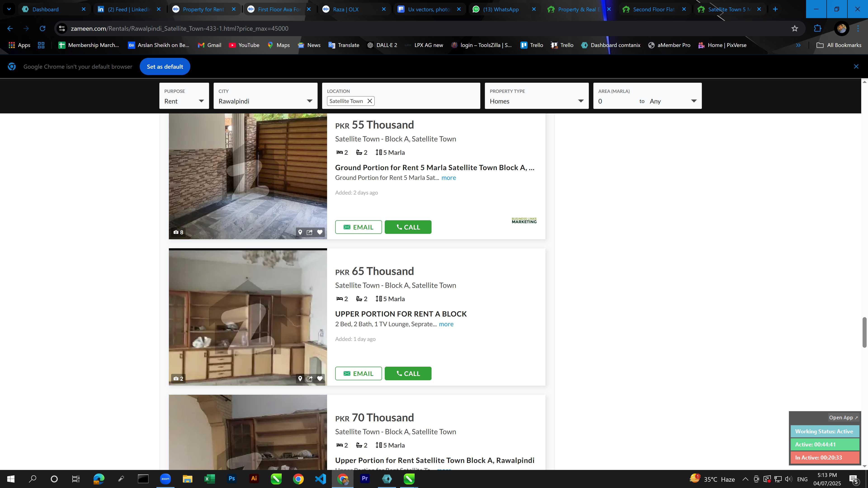Show hidden system tray icons
Screen dimensions: 868x488
click(x=745, y=479)
